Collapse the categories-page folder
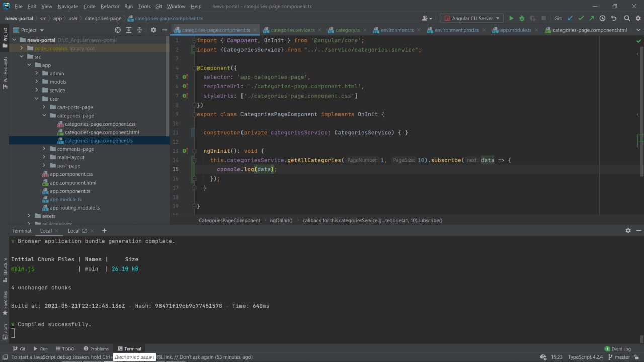Screen dimensions: 644x362 pyautogui.click(x=44, y=116)
